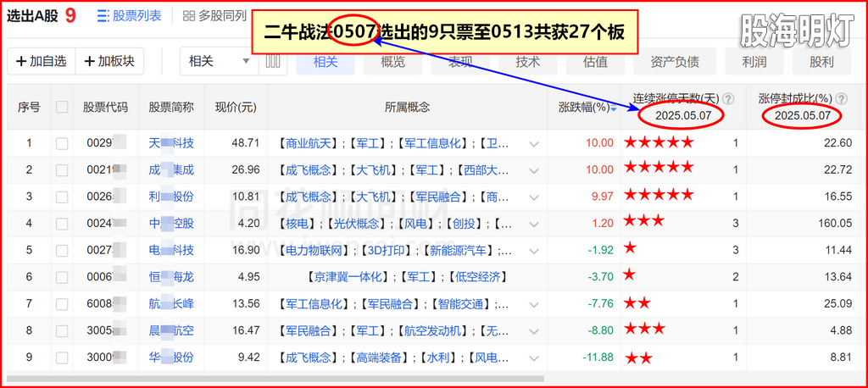Switch to the 多股同列 grid view
Image resolution: width=868 pixels, height=388 pixels.
[214, 15]
